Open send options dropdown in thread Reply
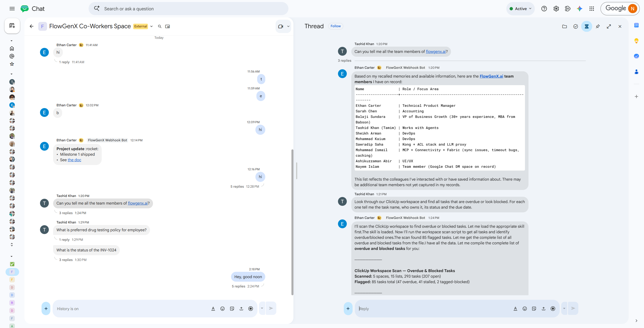This screenshot has height=328, width=644. (564, 308)
